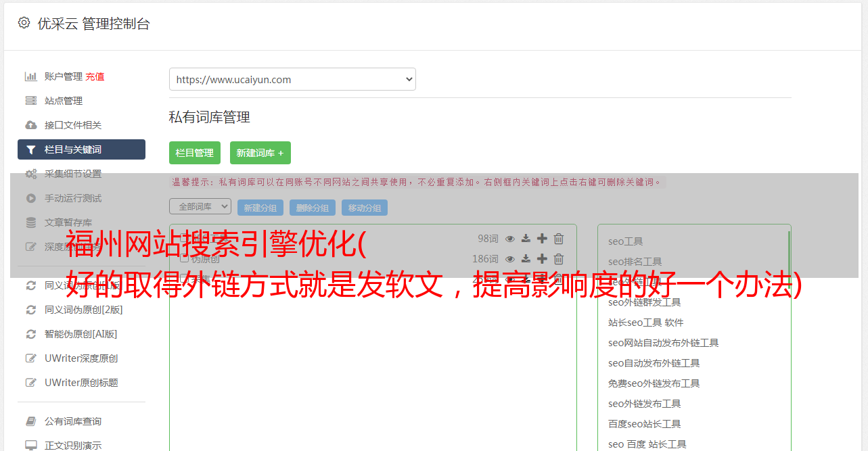The image size is (868, 451).
Task: Click the 新建词库 + button
Action: (x=260, y=153)
